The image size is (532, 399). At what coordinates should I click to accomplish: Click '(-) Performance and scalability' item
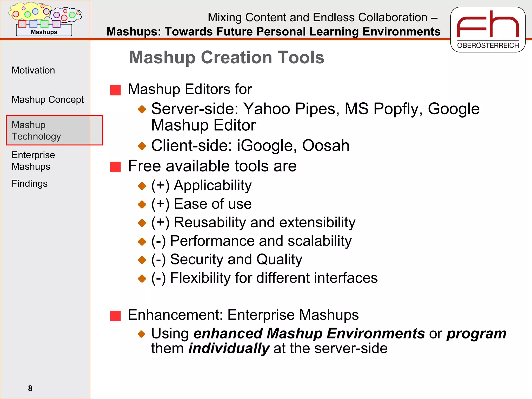[251, 241]
